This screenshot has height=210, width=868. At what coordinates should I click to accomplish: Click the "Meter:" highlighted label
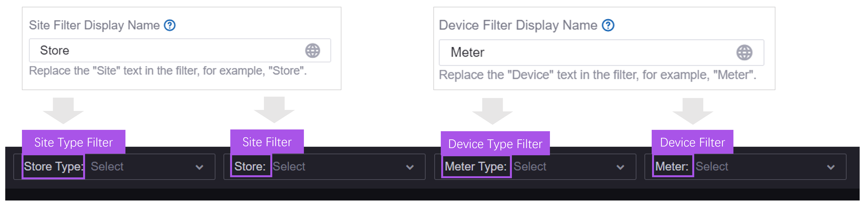pos(672,166)
